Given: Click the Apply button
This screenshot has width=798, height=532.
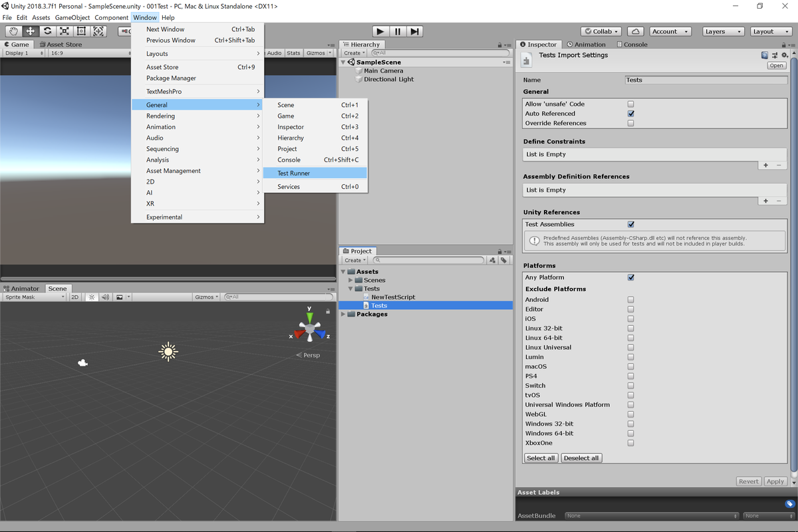Looking at the screenshot, I should coord(775,481).
